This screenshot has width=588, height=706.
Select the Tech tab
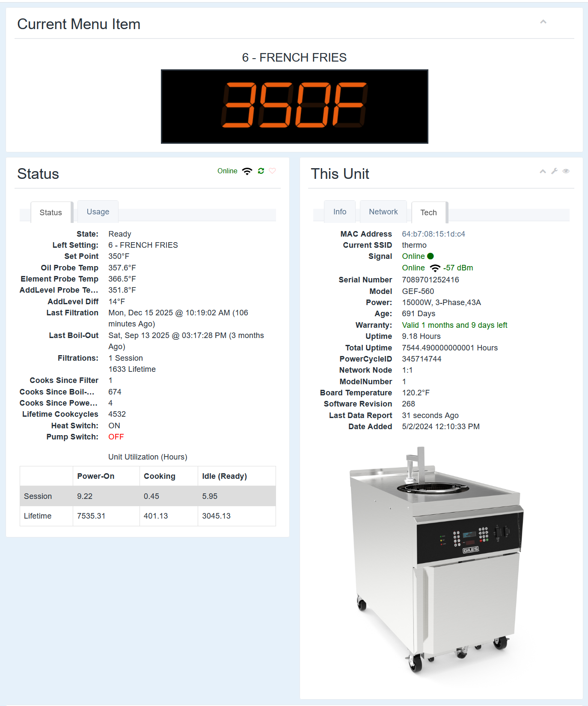click(428, 213)
